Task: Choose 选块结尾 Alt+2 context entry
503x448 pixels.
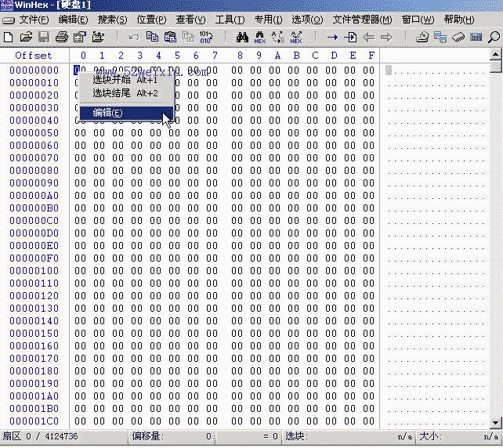Action: tap(126, 93)
